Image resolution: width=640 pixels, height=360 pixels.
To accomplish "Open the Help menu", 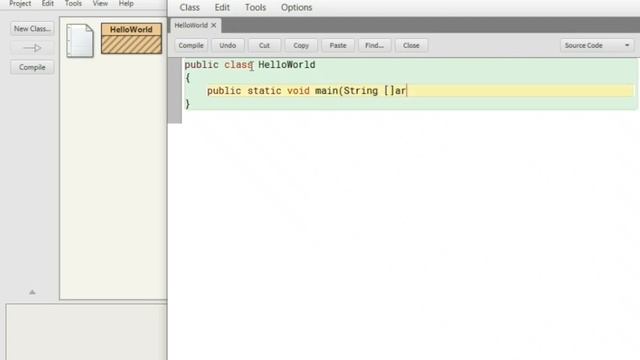I will coord(126,4).
